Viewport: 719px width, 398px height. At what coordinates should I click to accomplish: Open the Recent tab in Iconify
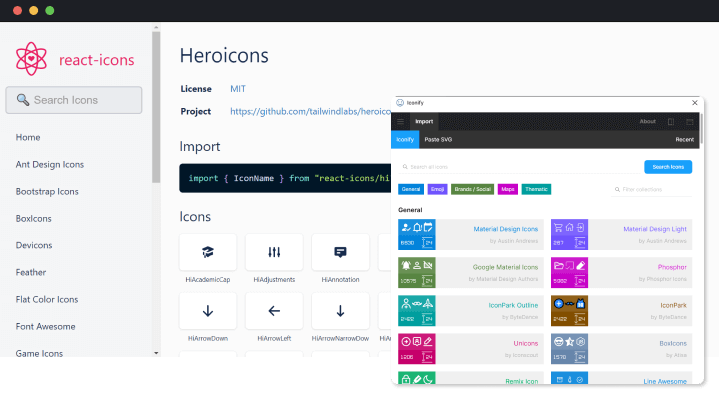click(x=684, y=139)
